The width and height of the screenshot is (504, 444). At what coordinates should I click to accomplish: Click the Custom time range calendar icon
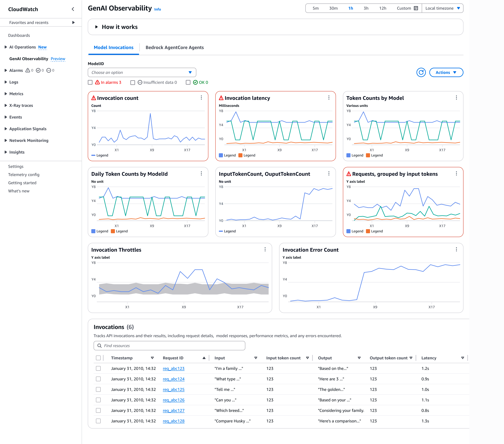(416, 8)
